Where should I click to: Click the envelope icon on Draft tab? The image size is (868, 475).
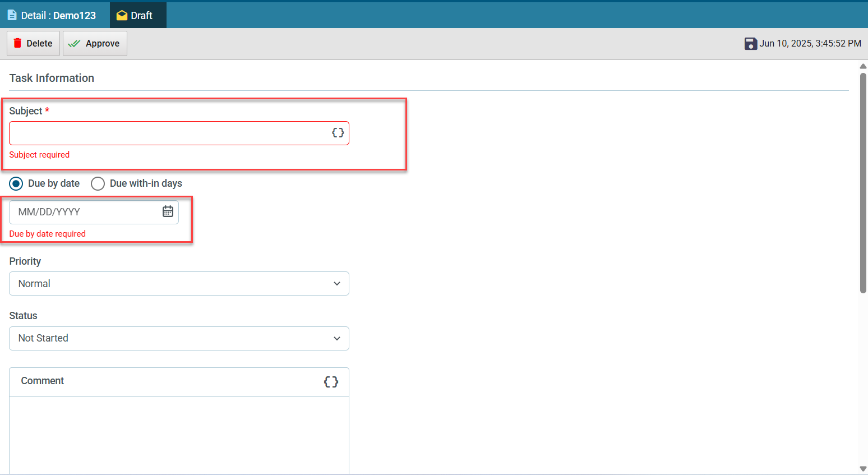coord(122,16)
